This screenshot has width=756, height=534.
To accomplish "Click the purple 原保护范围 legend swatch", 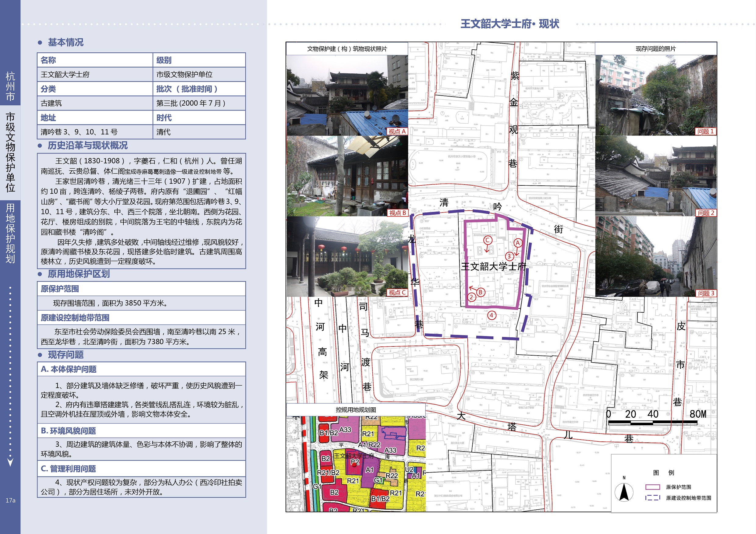I will click(652, 487).
